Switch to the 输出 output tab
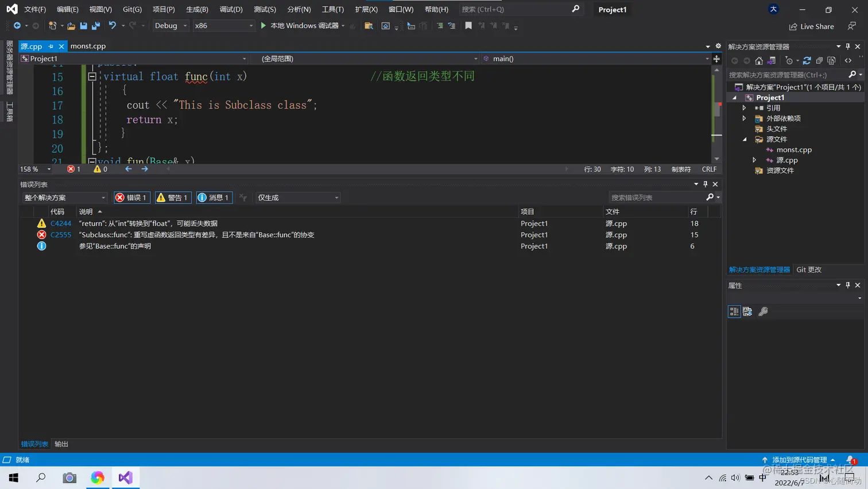 [61, 444]
